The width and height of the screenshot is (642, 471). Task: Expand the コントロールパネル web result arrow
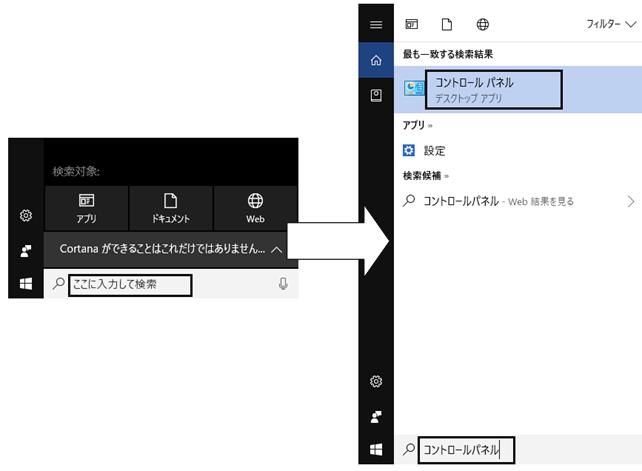point(631,201)
